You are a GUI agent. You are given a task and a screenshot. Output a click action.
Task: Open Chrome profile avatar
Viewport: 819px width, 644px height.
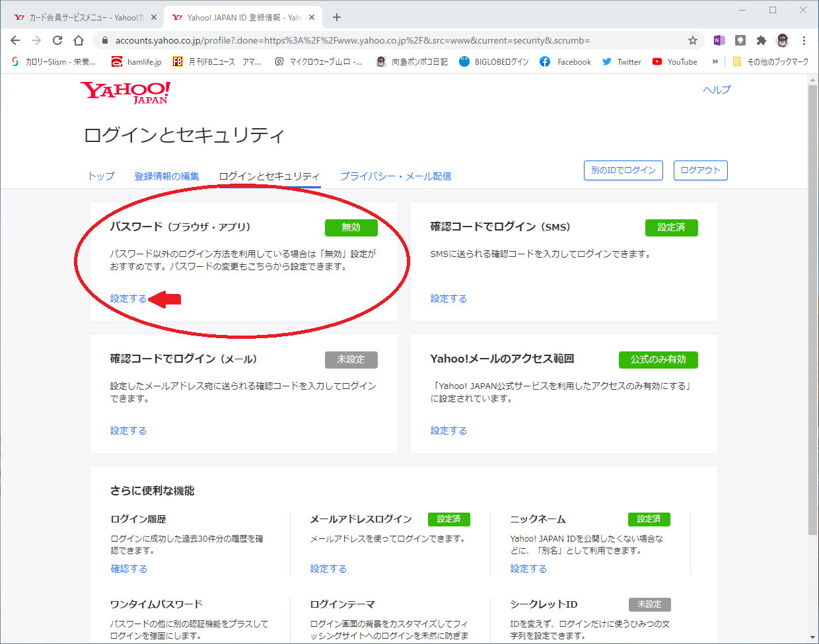pos(783,40)
